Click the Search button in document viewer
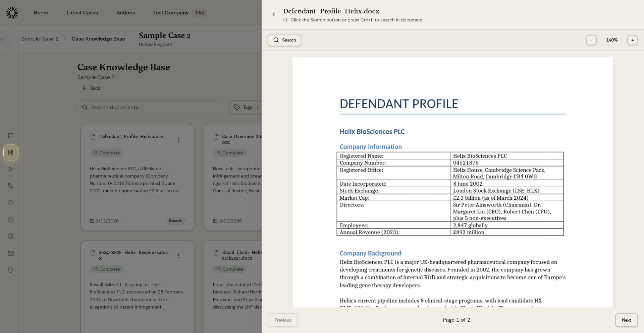This screenshot has height=333, width=644. 284,40
